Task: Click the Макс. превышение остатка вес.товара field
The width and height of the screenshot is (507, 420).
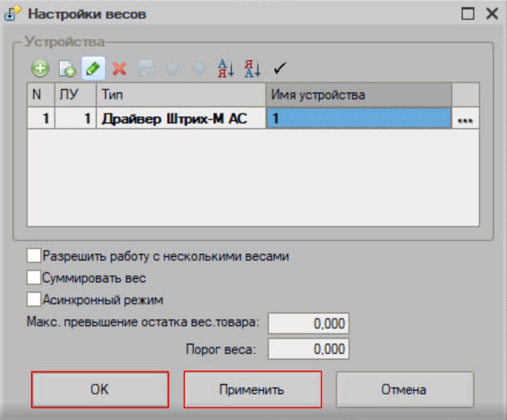Action: tap(309, 323)
